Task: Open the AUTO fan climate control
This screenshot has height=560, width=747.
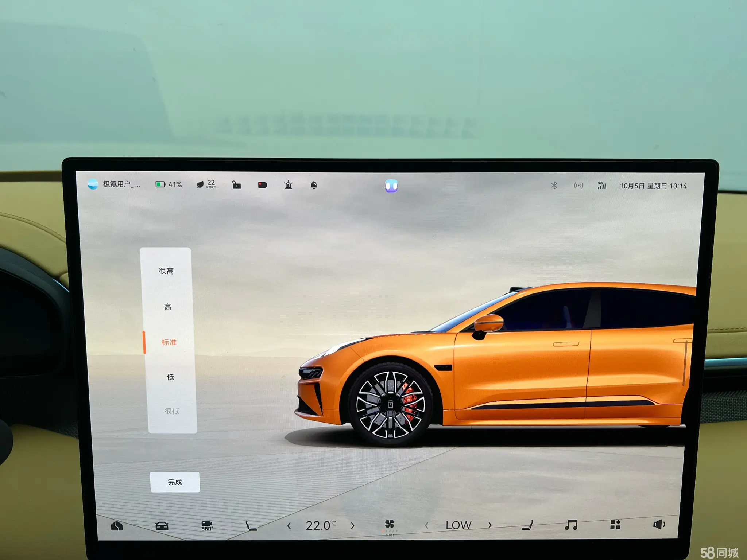Action: (x=390, y=526)
